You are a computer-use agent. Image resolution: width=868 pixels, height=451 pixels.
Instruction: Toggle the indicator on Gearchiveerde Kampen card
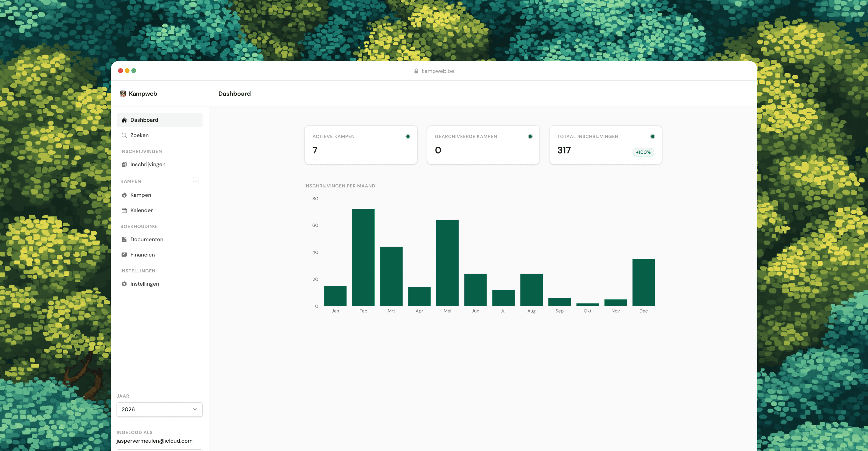530,136
